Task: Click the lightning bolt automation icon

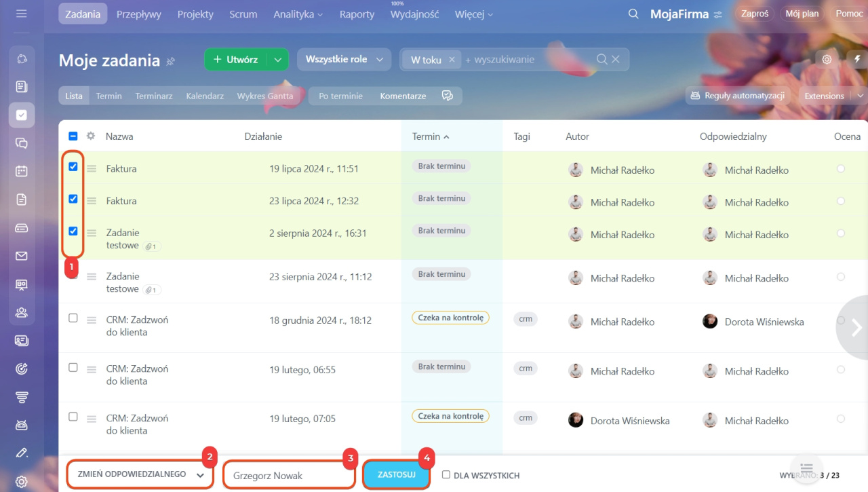Action: (857, 60)
